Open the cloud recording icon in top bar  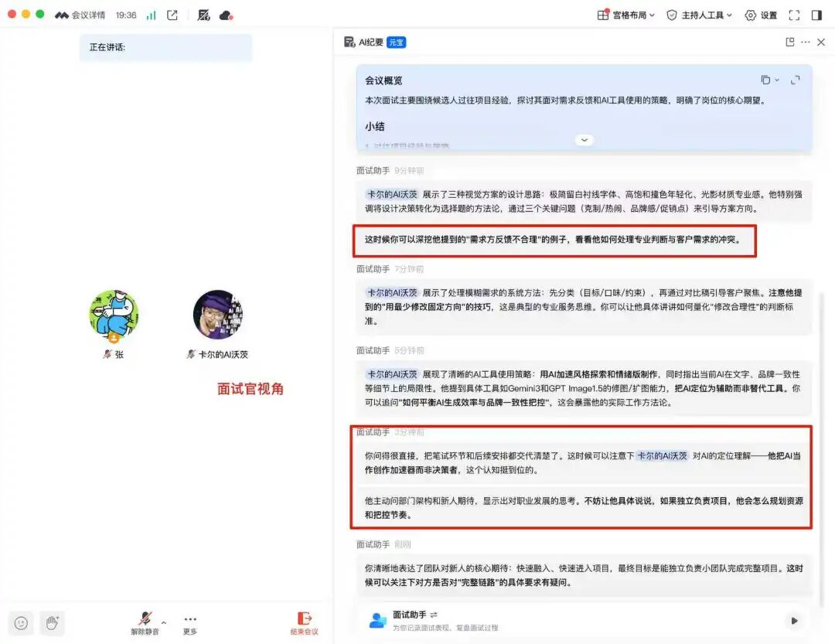point(223,14)
